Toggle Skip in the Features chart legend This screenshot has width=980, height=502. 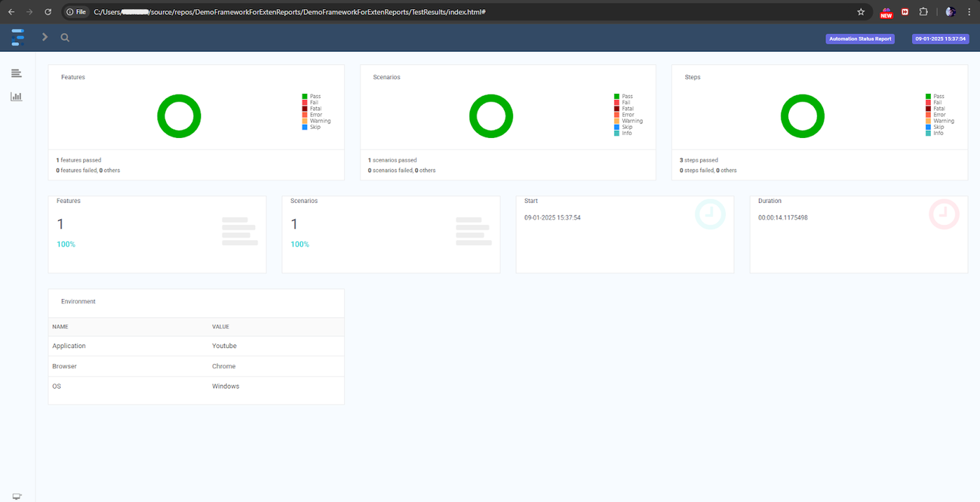coord(311,127)
